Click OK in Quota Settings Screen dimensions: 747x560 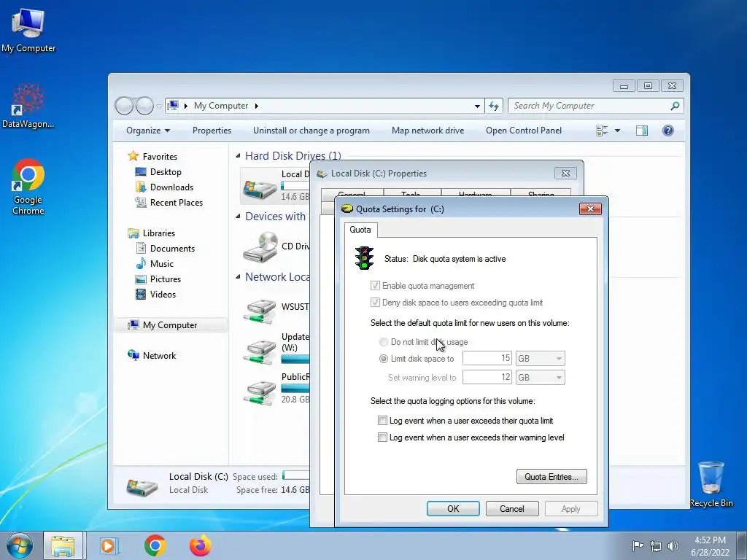pyautogui.click(x=453, y=508)
